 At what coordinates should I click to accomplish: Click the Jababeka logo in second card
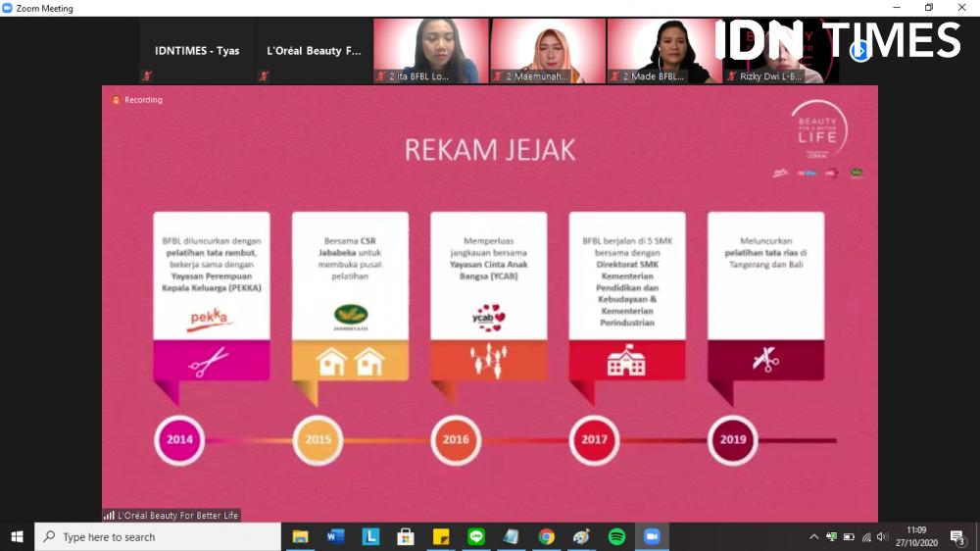pyautogui.click(x=351, y=317)
